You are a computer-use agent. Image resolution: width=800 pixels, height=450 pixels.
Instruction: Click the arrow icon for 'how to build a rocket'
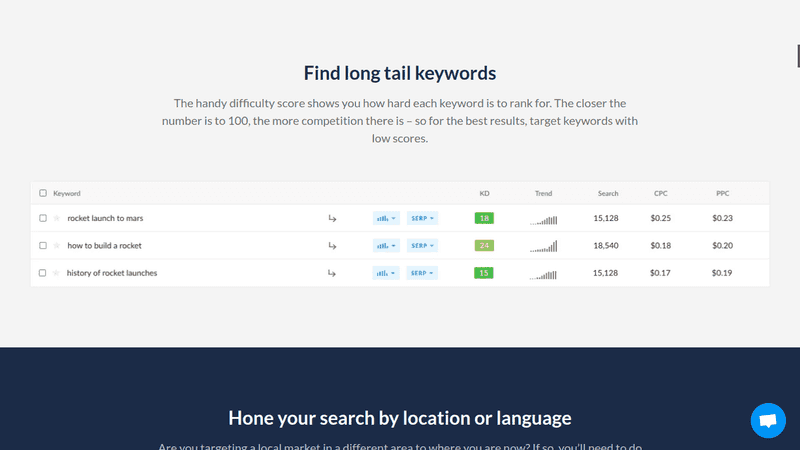coord(332,245)
